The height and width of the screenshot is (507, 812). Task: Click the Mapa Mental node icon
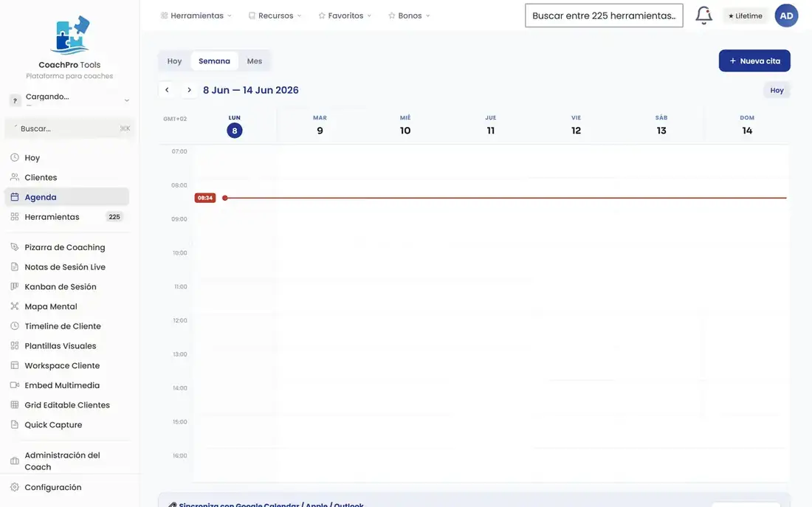coord(15,306)
